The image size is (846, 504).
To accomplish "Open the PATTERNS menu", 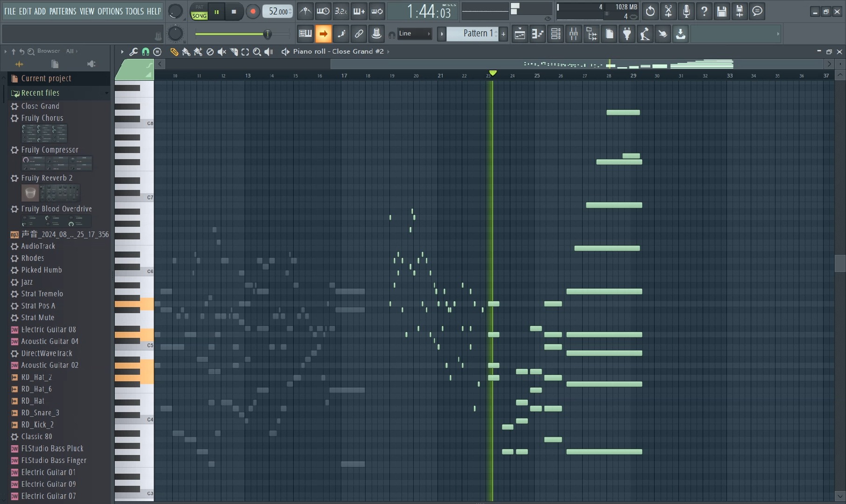I will [x=63, y=11].
